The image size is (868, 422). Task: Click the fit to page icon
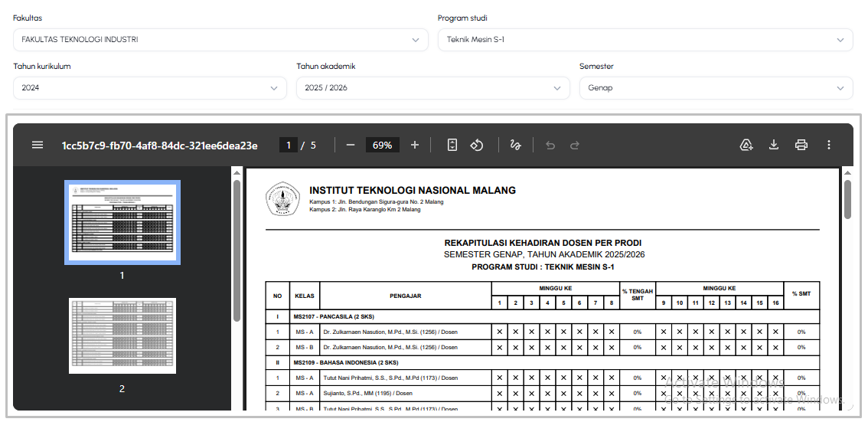tap(452, 145)
